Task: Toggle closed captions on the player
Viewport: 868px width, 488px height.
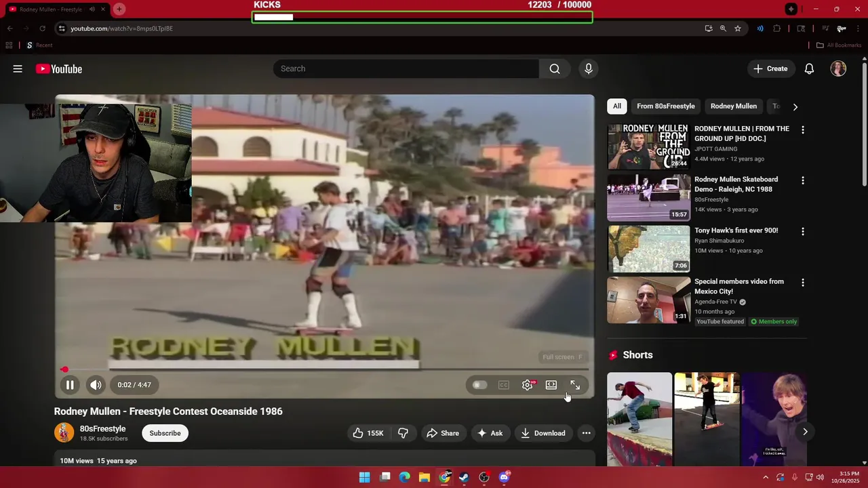Action: (503, 385)
